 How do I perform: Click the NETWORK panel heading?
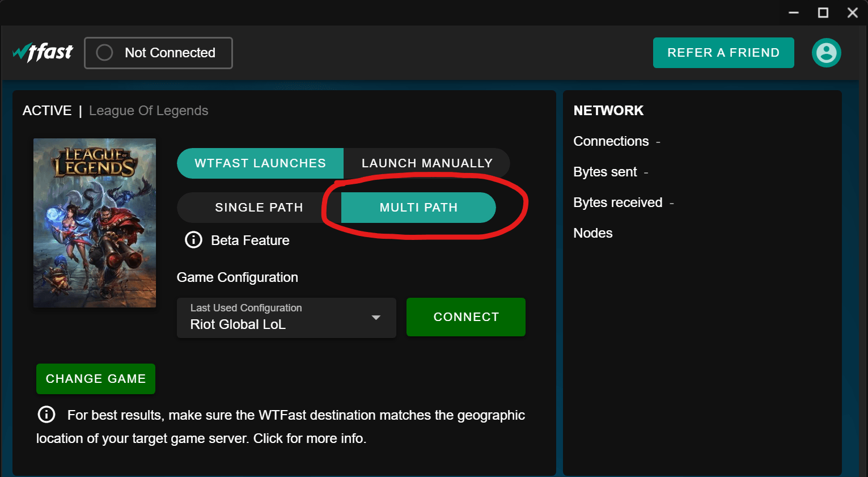tap(608, 111)
